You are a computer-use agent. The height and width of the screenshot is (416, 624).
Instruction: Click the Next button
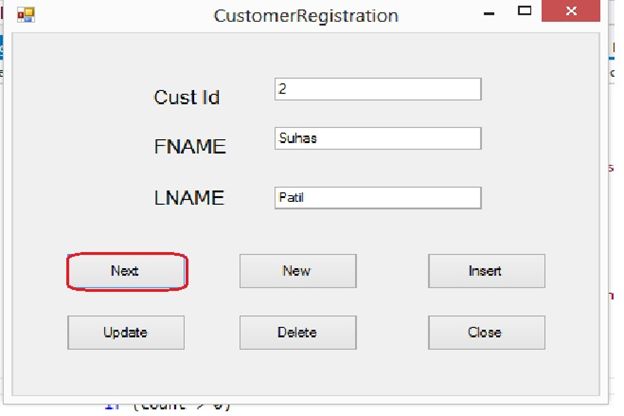[126, 271]
